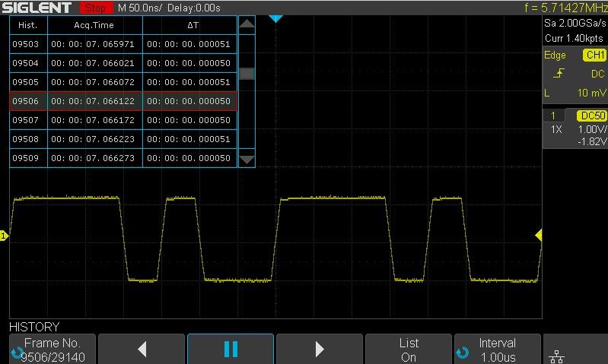Viewport: 608px width, 364px height.
Task: Click the DC50 channel coupling label
Action: point(591,116)
